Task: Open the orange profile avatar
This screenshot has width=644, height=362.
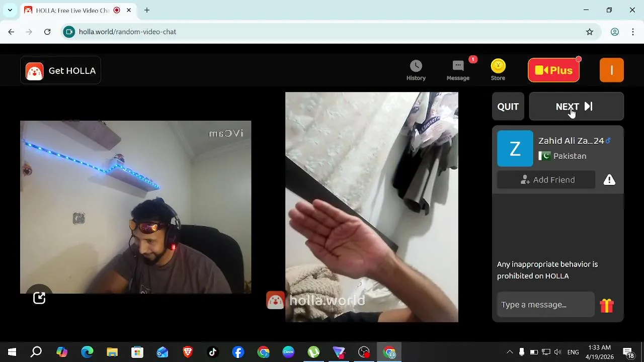Action: point(612,70)
